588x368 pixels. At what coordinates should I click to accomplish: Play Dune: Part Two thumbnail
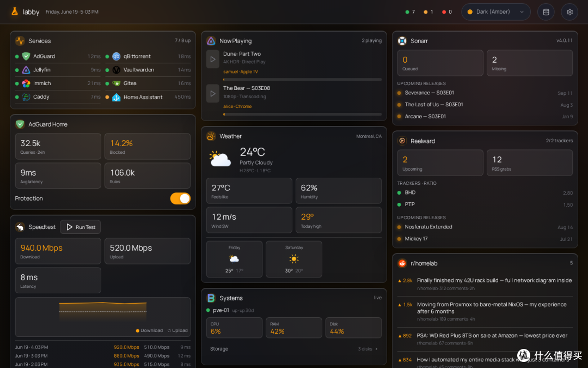[x=213, y=59]
